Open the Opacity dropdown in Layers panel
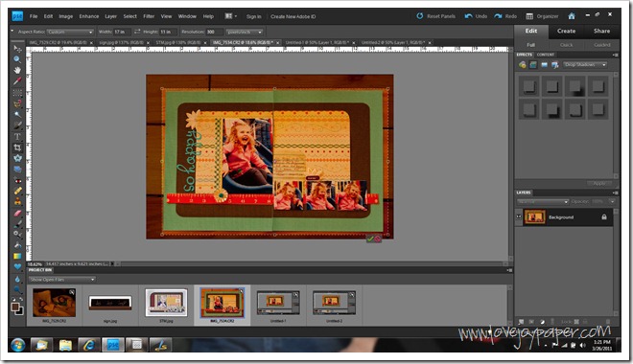The image size is (633, 364). pyautogui.click(x=613, y=201)
